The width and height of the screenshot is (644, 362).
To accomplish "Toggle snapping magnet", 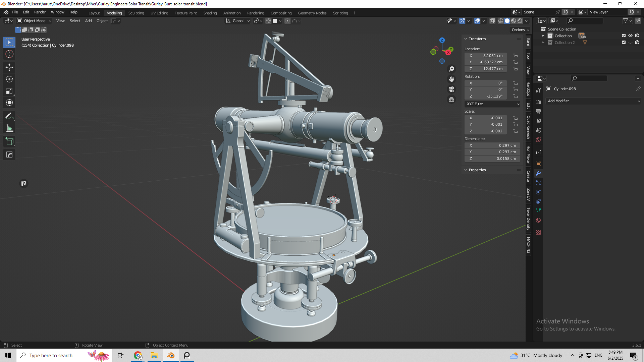I will (268, 21).
